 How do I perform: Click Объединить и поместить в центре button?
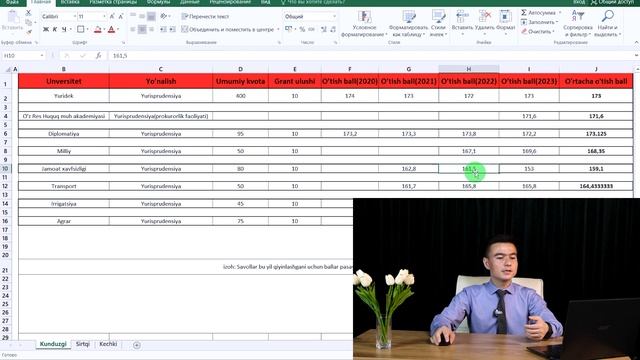coord(228,29)
